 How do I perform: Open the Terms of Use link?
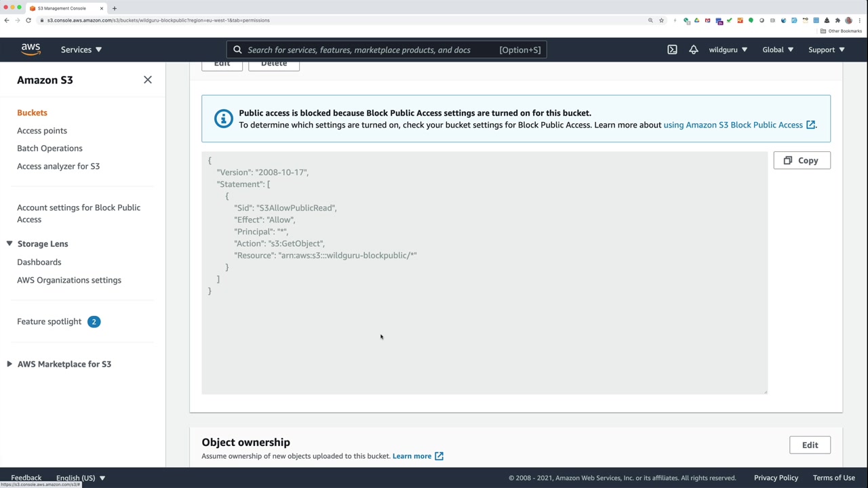[x=834, y=478]
